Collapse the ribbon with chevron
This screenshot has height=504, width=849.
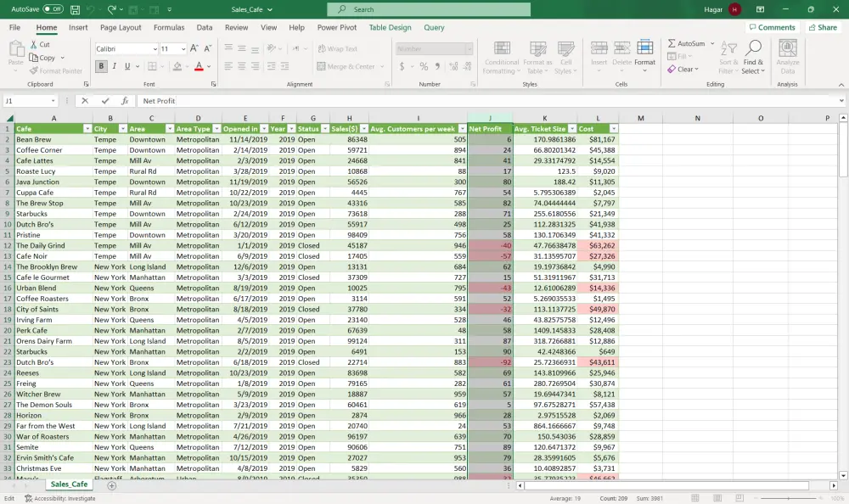(x=841, y=85)
